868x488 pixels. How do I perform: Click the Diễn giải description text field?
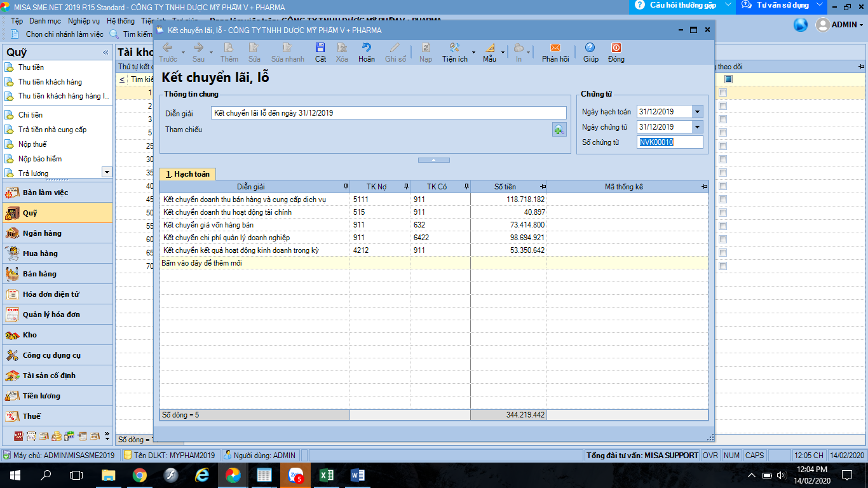pos(388,113)
